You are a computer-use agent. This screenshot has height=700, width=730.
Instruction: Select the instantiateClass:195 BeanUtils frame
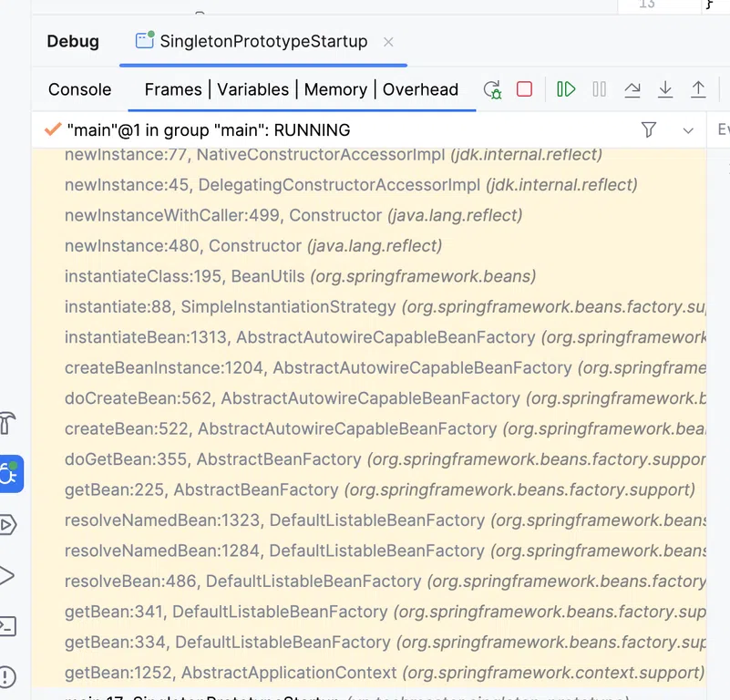point(300,276)
